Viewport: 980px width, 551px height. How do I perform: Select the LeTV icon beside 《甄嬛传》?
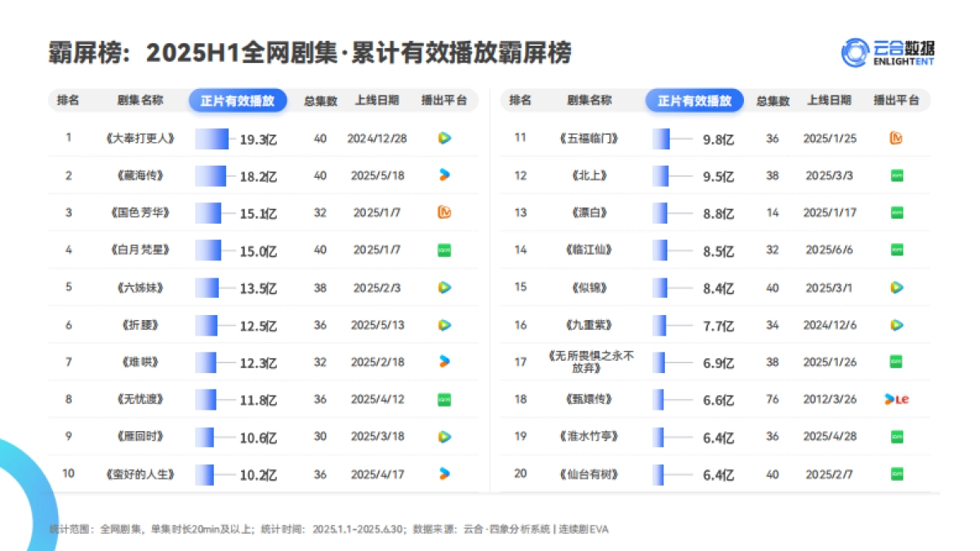coord(896,399)
